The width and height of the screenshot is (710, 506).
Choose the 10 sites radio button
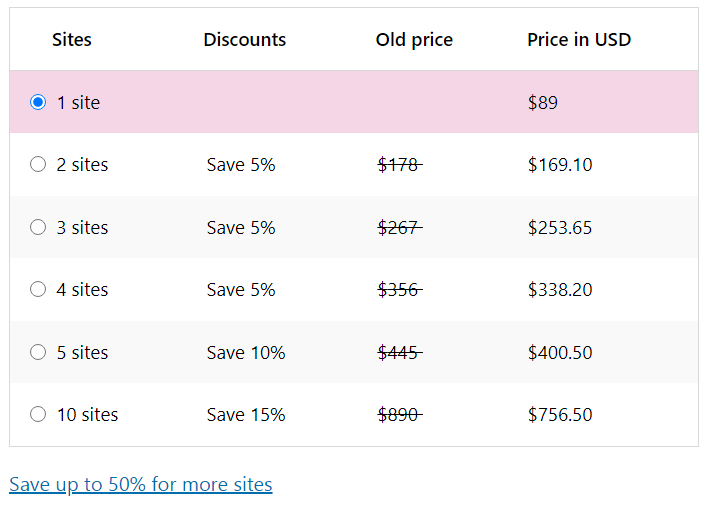[38, 414]
